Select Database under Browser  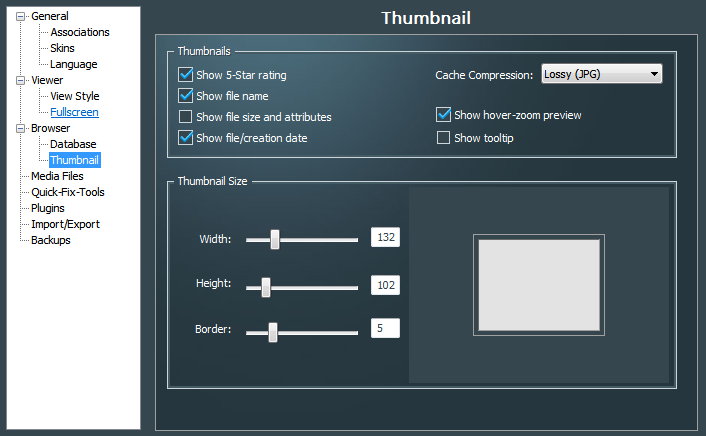tap(73, 144)
